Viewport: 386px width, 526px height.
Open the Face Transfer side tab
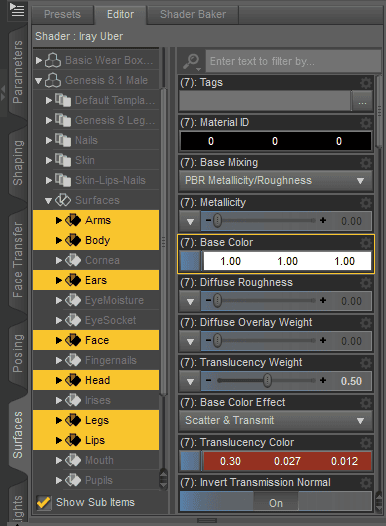point(17,260)
